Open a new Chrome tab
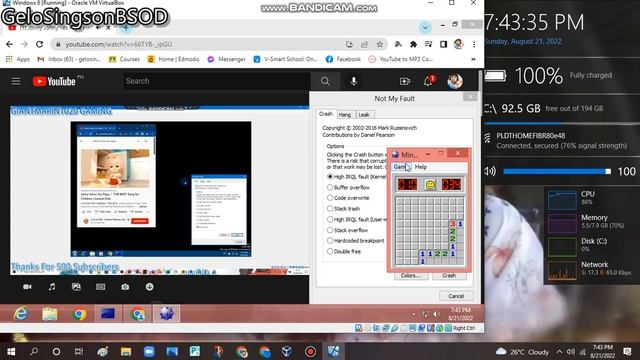 [126, 28]
